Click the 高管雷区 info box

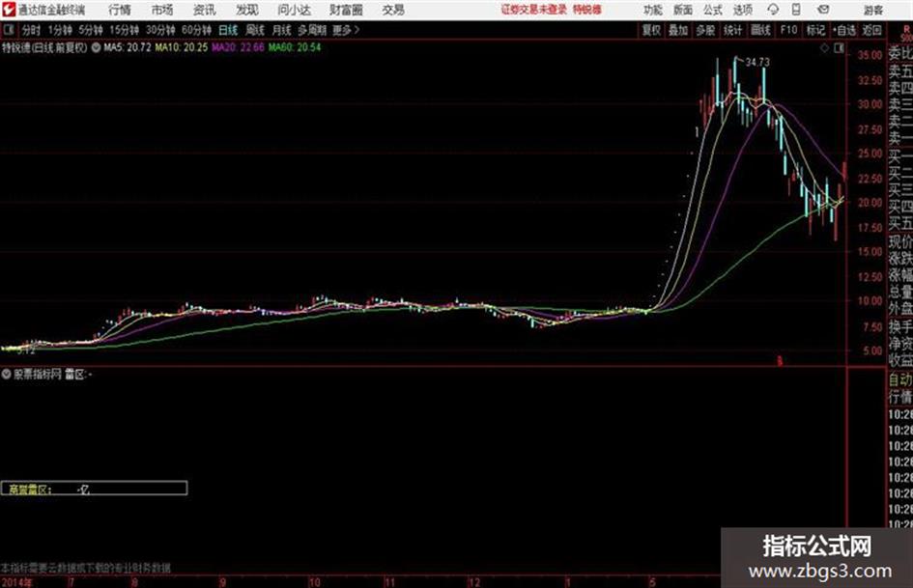click(95, 488)
